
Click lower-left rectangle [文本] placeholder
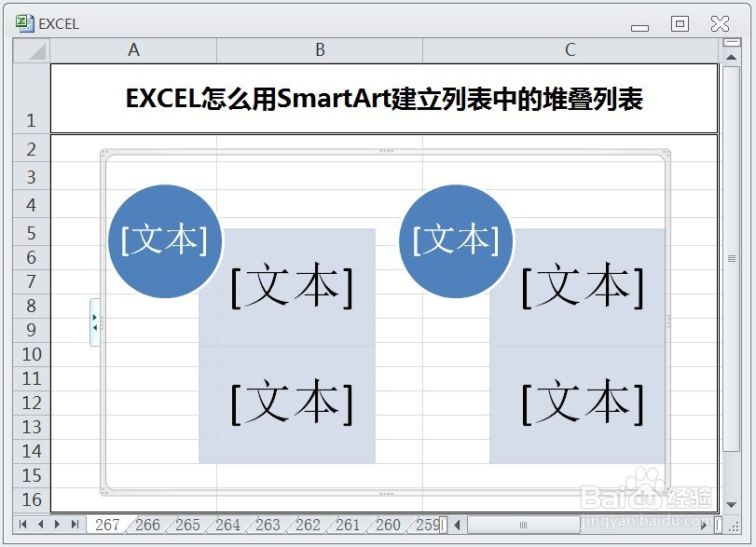tap(292, 403)
